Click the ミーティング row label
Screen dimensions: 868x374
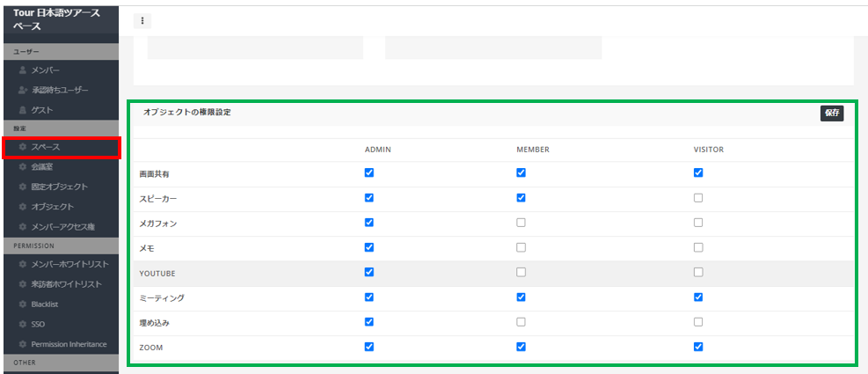[x=162, y=298]
